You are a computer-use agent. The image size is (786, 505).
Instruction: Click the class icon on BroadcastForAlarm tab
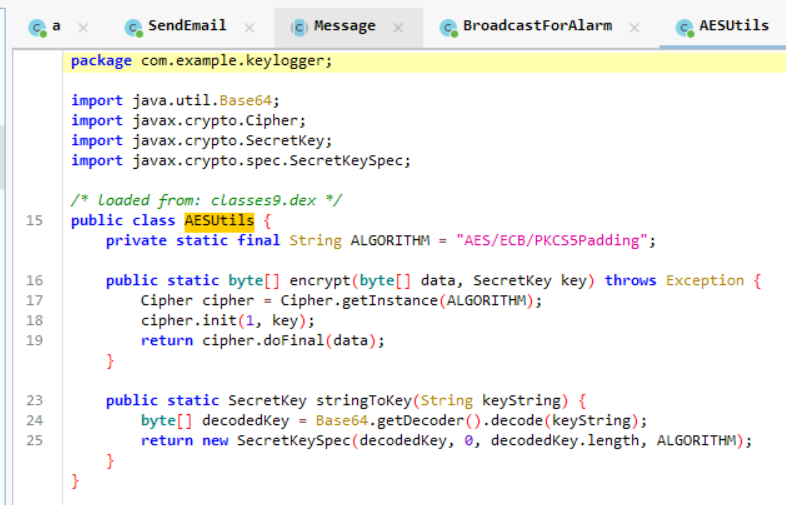[x=448, y=28]
